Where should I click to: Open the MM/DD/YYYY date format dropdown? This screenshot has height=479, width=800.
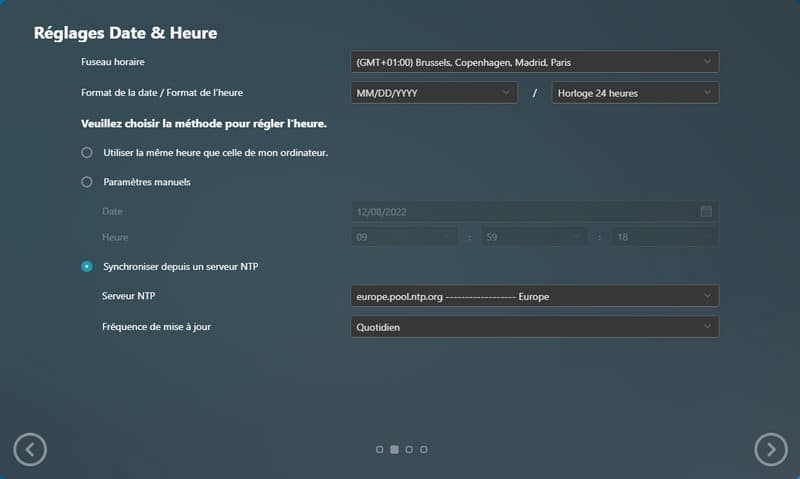433,93
